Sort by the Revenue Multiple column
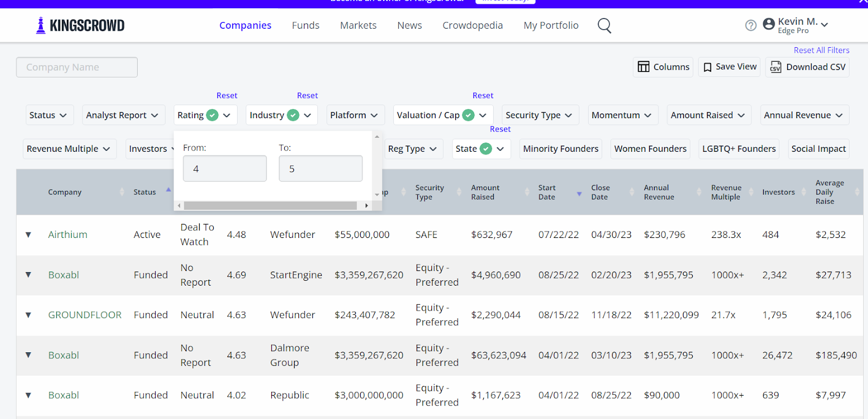The image size is (868, 419). (726, 192)
